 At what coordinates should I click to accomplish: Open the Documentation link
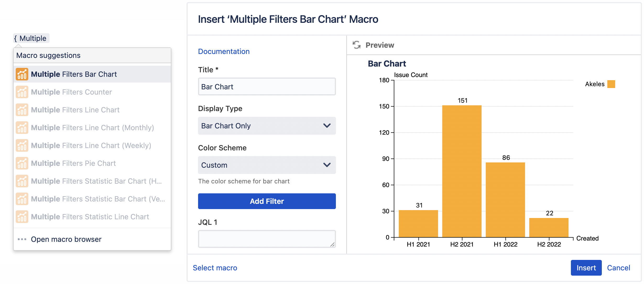(224, 51)
